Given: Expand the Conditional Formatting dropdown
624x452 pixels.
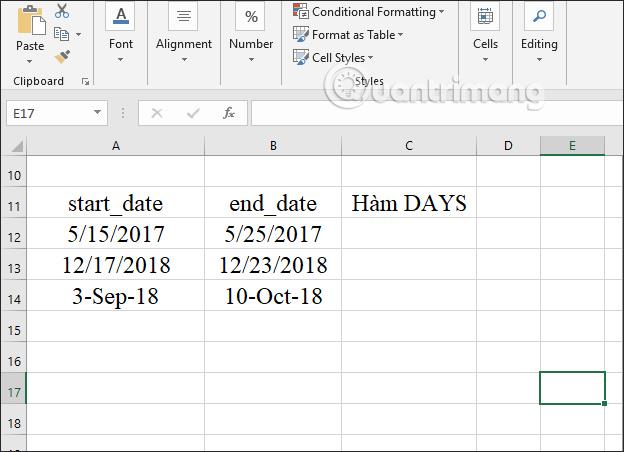Looking at the screenshot, I should tap(369, 12).
